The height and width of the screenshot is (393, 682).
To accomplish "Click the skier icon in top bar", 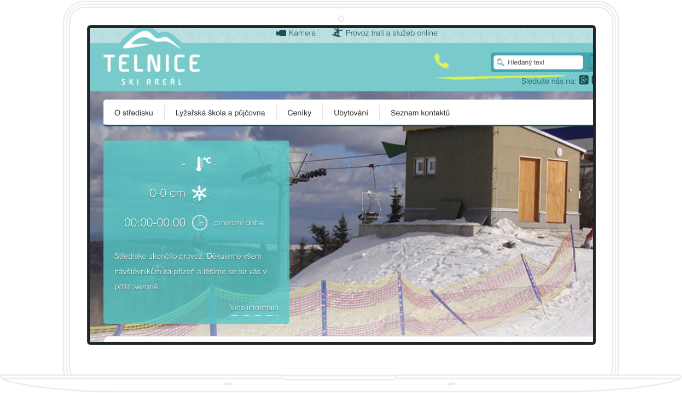I will tap(337, 33).
